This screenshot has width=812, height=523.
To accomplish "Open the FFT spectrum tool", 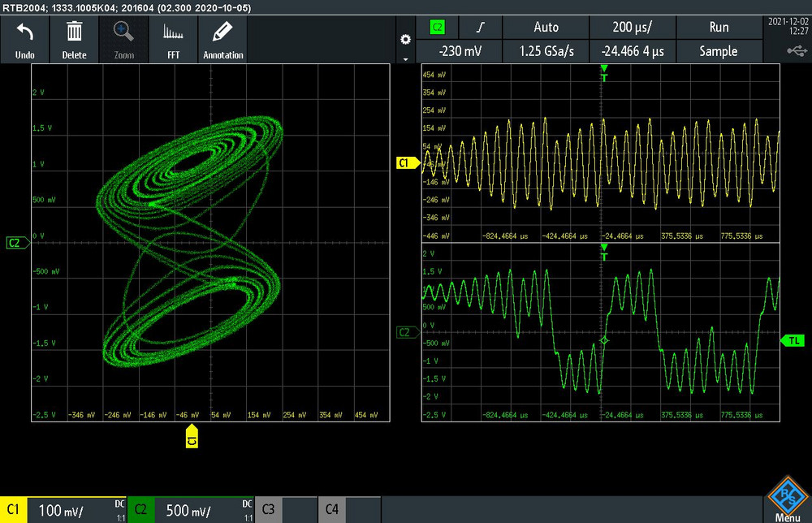I will [x=173, y=32].
